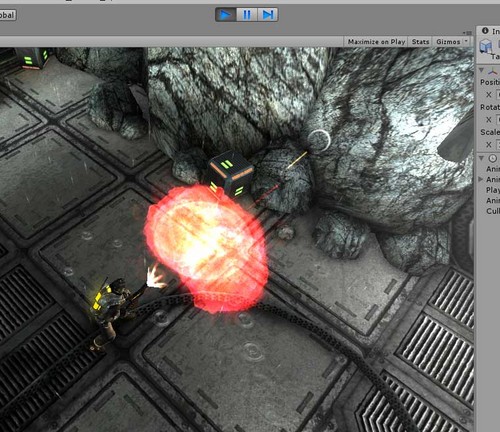Click the Gizmos button
This screenshot has width=500, height=432.
[x=448, y=42]
